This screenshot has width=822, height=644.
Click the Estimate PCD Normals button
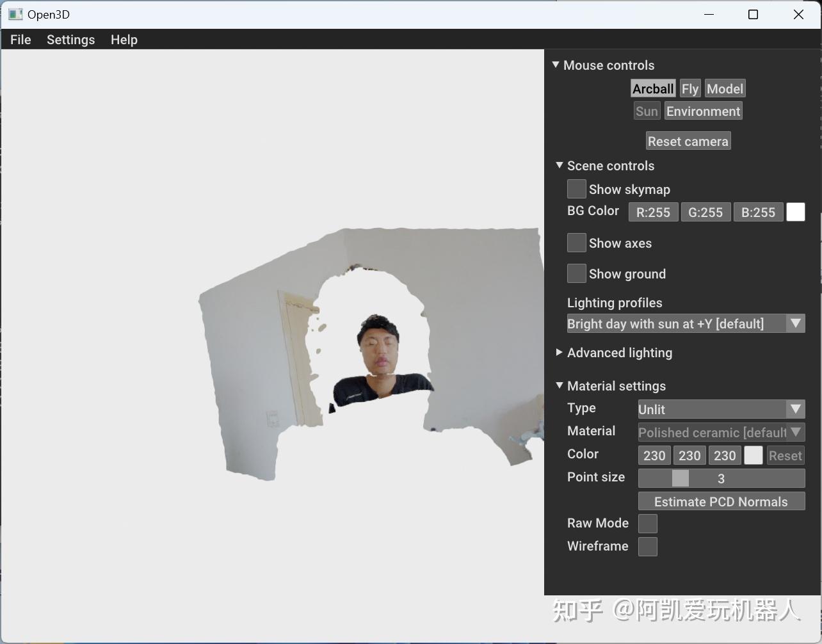click(x=721, y=501)
